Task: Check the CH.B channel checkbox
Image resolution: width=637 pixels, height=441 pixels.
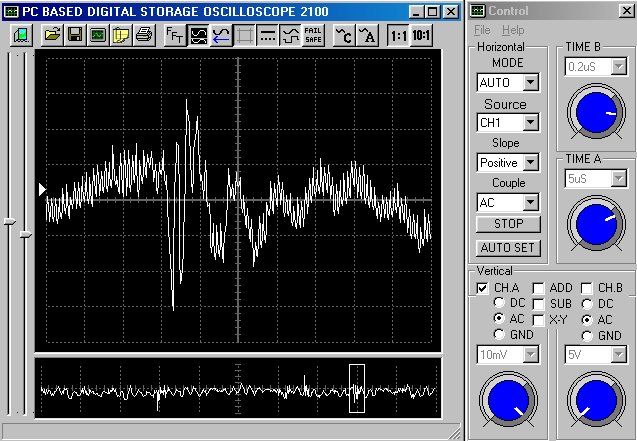Action: [x=588, y=288]
